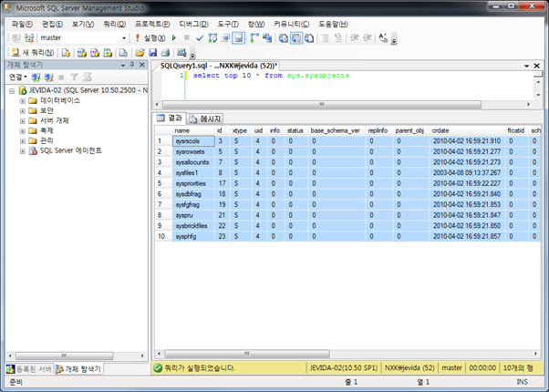Display the estimated execution plan icon
Image resolution: width=549 pixels, height=392 pixels.
coord(212,37)
